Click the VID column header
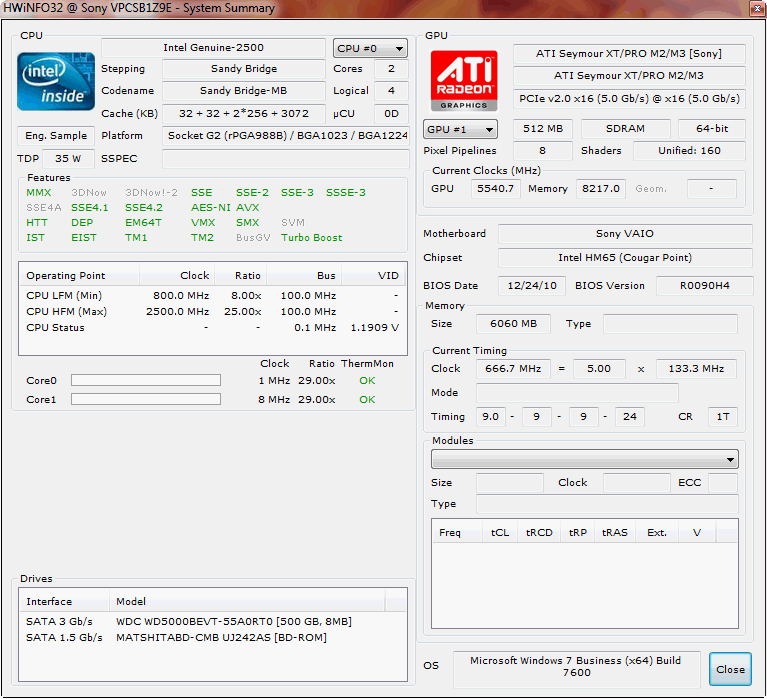Viewport: 767px width, 699px height. [x=373, y=275]
